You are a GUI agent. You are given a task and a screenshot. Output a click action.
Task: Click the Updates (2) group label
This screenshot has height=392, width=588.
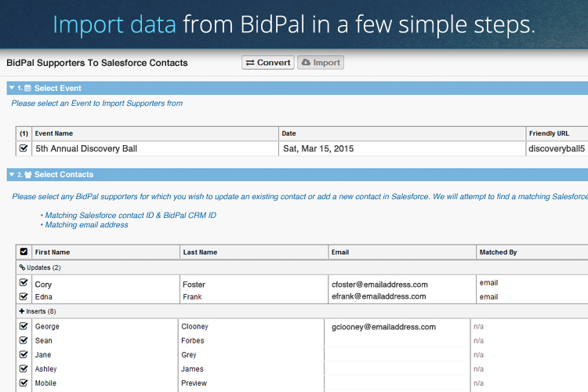pyautogui.click(x=43, y=267)
